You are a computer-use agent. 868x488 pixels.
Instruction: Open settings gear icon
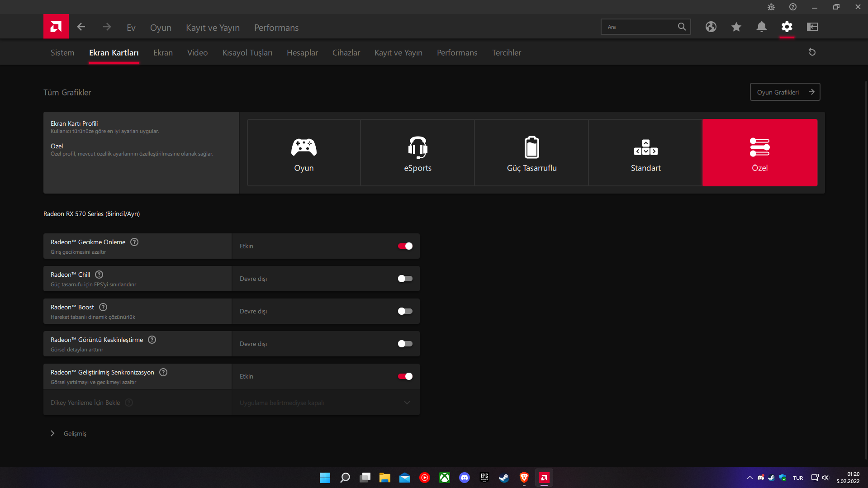(787, 27)
